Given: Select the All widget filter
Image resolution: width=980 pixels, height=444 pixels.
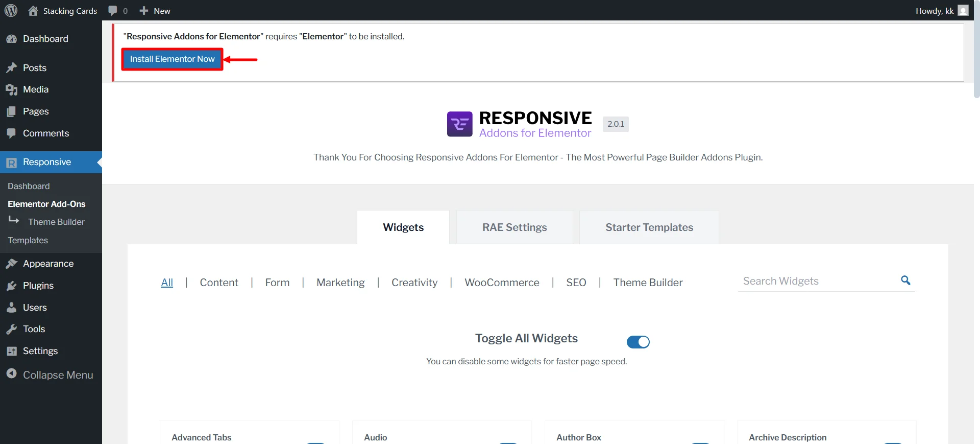Looking at the screenshot, I should pos(167,283).
